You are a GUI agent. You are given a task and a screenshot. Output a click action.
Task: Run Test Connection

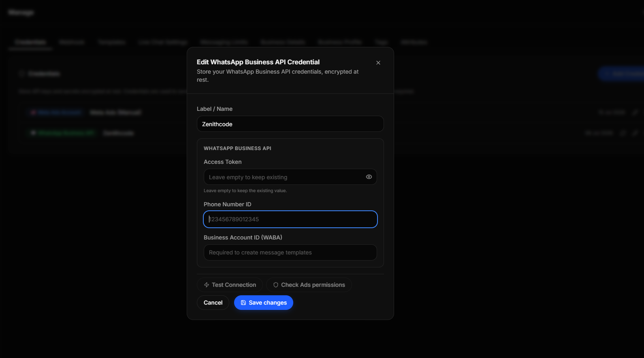point(230,285)
